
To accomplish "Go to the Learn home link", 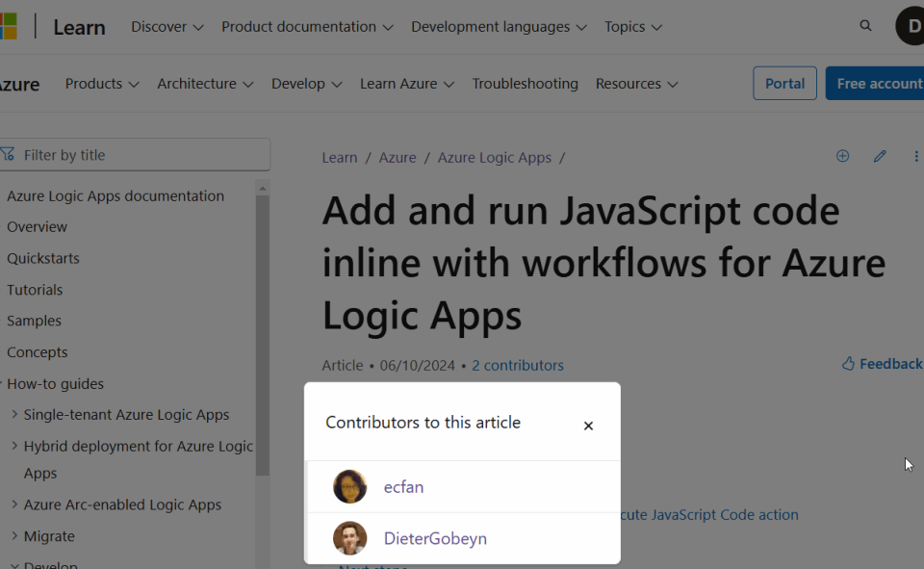I will point(79,27).
